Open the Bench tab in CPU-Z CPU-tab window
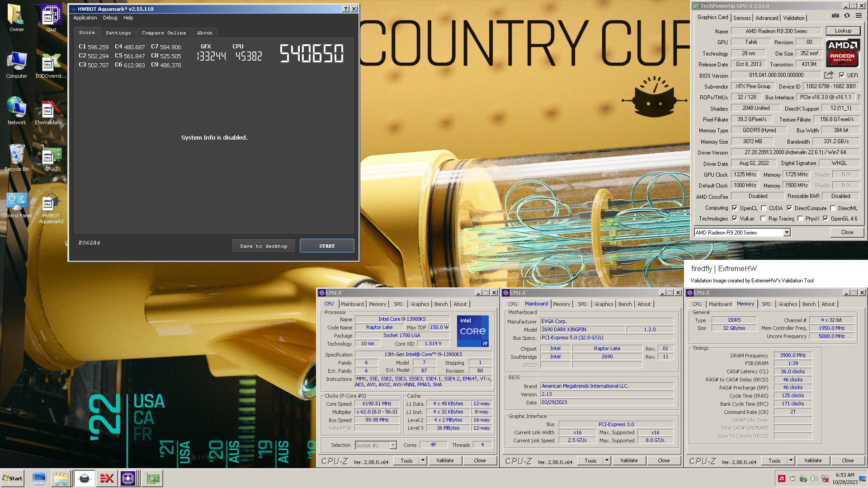Viewport: 868px width, 488px height. 441,304
